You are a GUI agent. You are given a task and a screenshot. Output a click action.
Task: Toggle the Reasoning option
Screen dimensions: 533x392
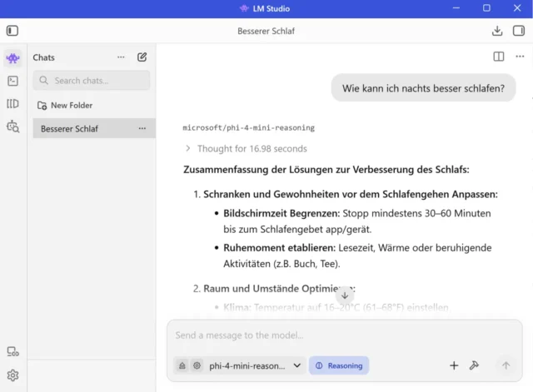click(339, 365)
